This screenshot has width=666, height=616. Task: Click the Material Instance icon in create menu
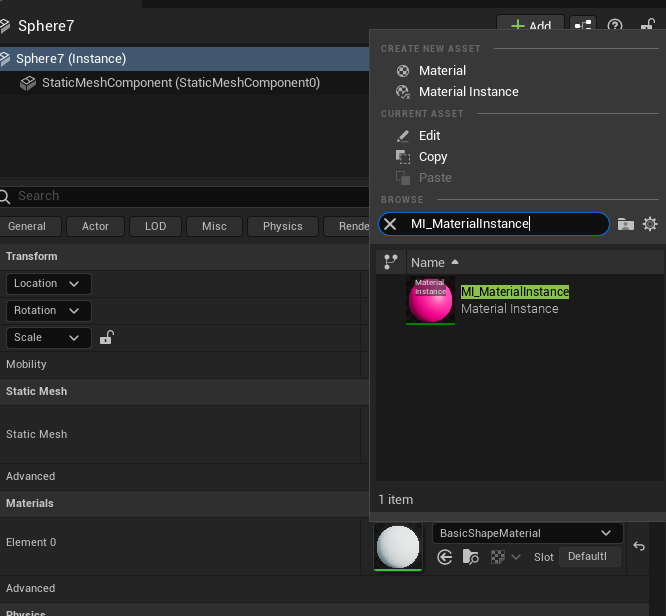(403, 92)
